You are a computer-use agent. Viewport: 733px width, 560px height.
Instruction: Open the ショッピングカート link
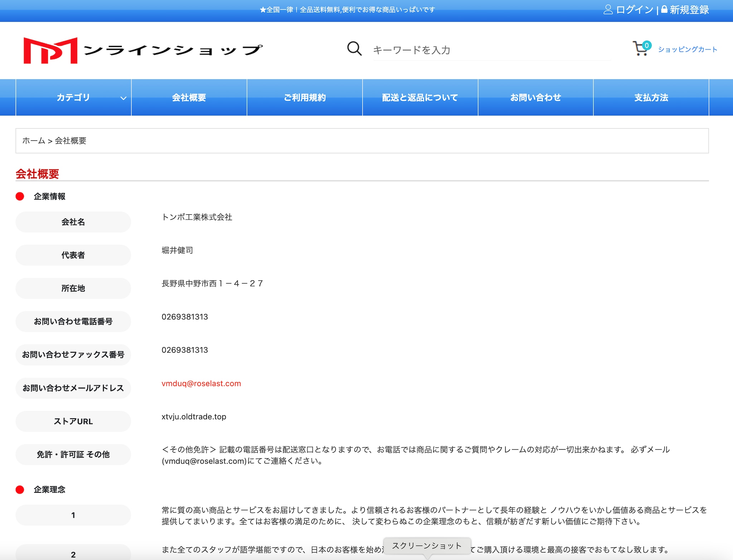point(688,49)
